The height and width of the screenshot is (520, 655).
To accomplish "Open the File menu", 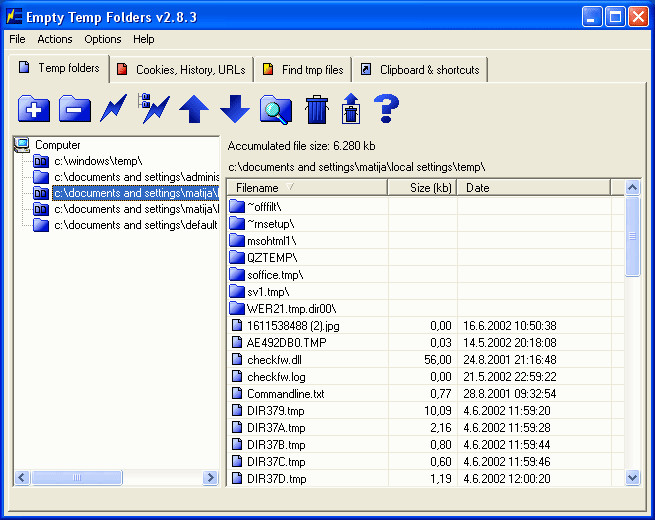I will [x=17, y=39].
